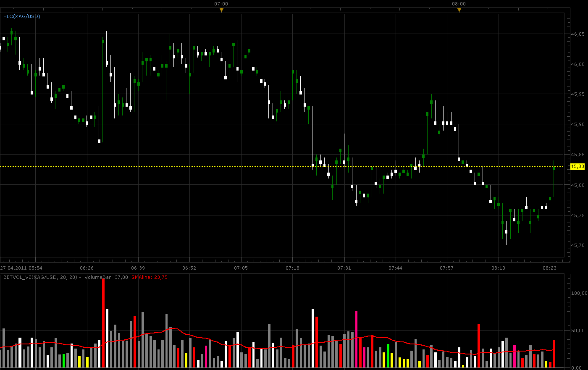Click the VolumeBar: 37,00 value
This screenshot has width=588, height=370.
coord(106,277)
